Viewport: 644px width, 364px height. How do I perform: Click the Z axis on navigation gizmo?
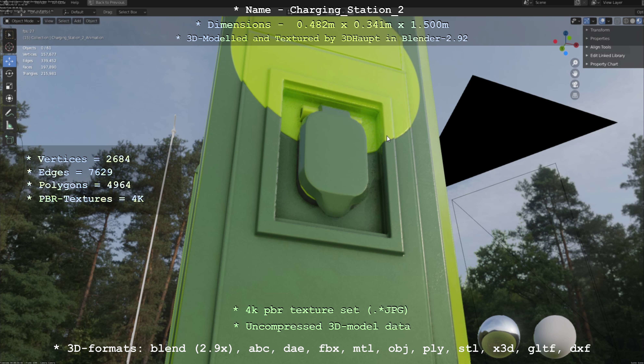click(566, 33)
